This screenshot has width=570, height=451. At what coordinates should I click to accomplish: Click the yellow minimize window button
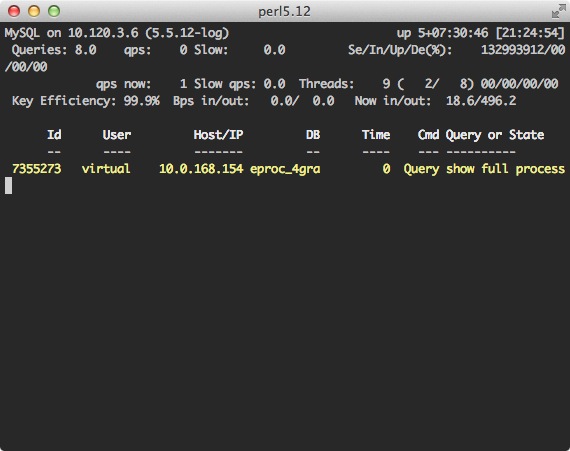point(34,11)
